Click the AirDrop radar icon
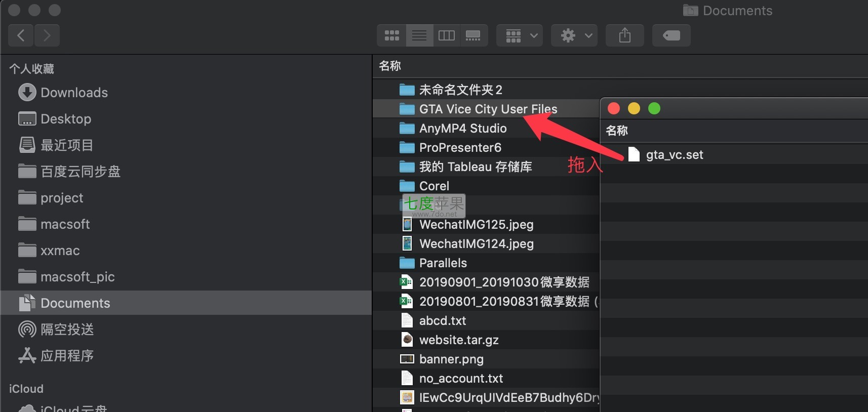868x412 pixels. coord(27,329)
